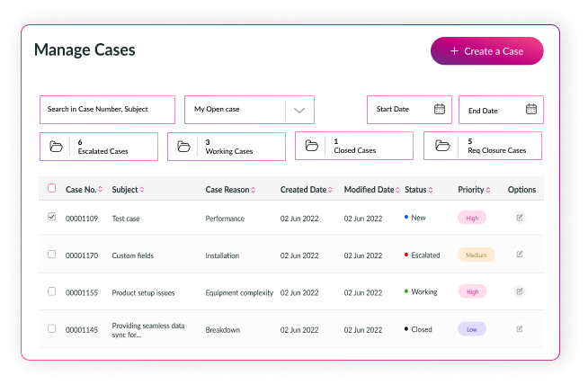Click the Req Closure Cases folder icon
Image resolution: width=588 pixels, height=385 pixels.
coord(441,147)
